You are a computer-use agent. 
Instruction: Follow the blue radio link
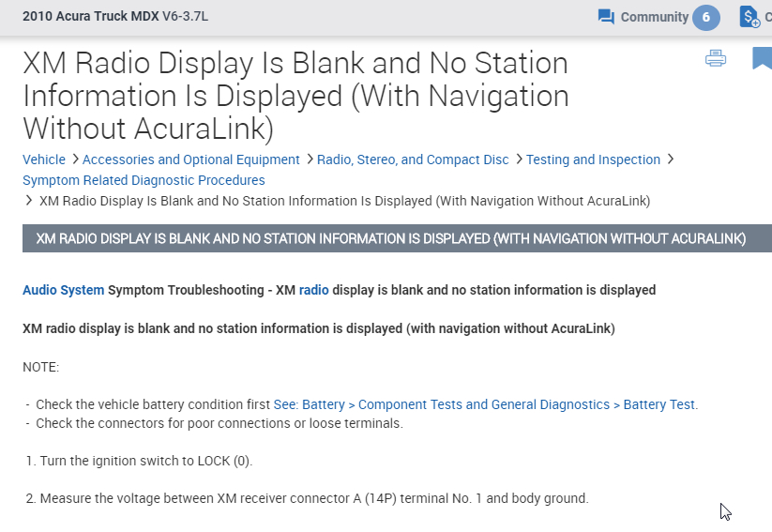[x=313, y=290]
